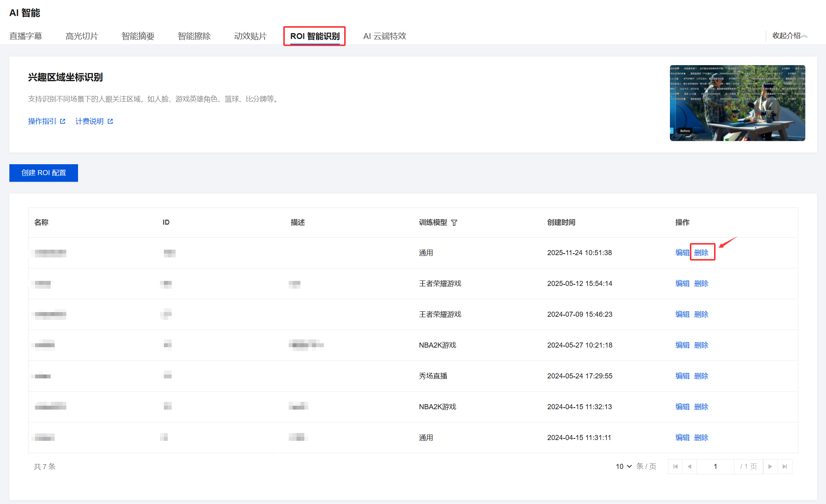826x504 pixels.
Task: Edit the config created 2024-04-15 11:31:11
Action: click(x=682, y=438)
